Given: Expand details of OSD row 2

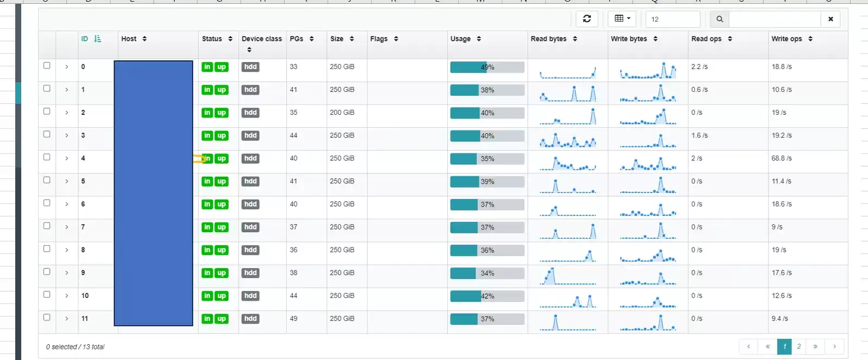Looking at the screenshot, I should [67, 113].
